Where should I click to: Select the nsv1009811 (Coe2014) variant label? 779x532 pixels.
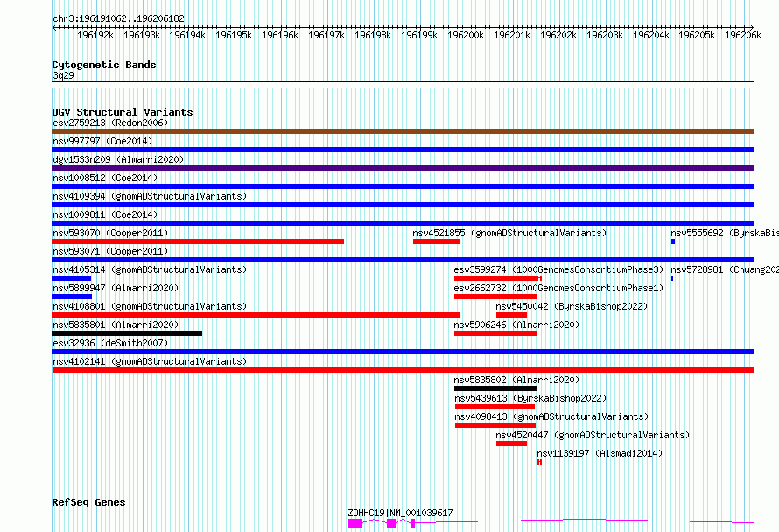(105, 214)
